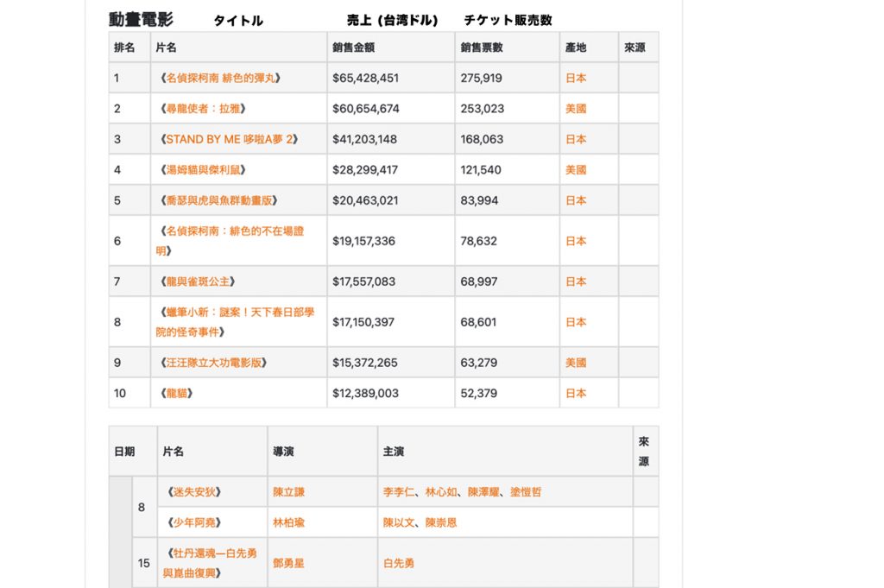Click the 動畫電影 section heading
This screenshot has width=884, height=588.
pyautogui.click(x=141, y=20)
